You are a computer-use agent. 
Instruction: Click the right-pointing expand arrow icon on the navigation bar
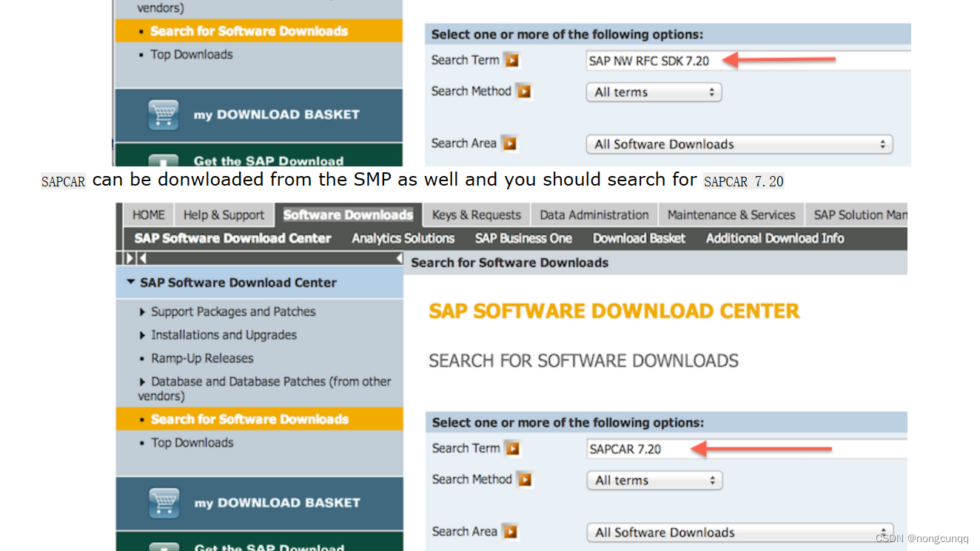(130, 258)
